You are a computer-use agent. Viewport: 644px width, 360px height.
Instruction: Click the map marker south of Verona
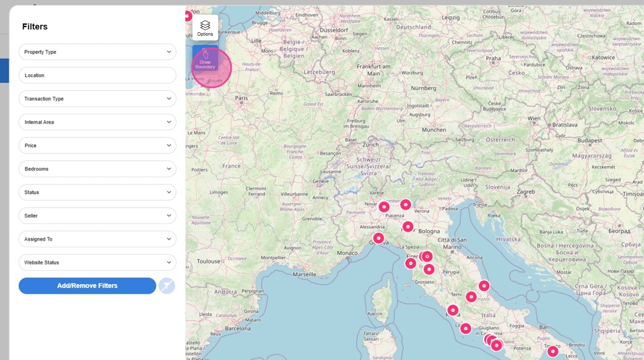coord(408,227)
